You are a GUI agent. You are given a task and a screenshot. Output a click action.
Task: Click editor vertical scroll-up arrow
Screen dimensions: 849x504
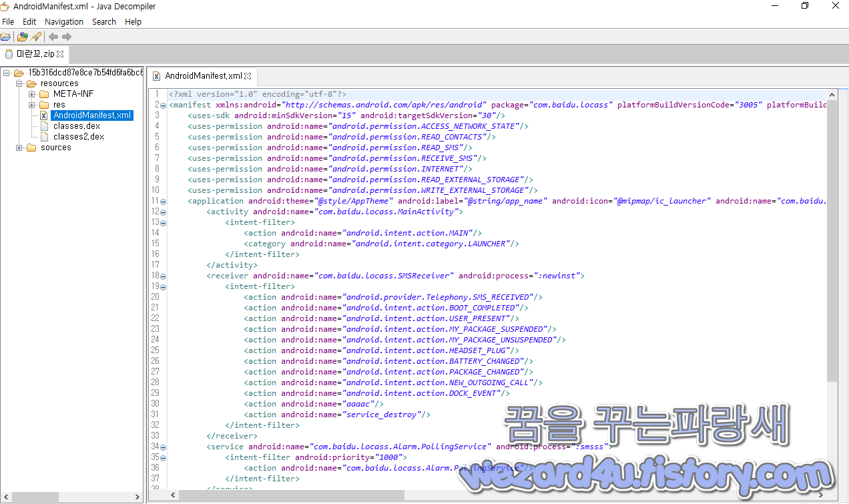[x=832, y=93]
